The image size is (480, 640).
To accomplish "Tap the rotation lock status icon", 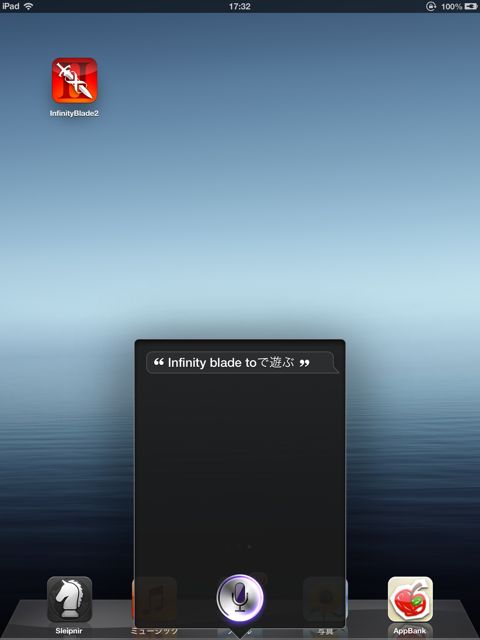I will pyautogui.click(x=431, y=7).
